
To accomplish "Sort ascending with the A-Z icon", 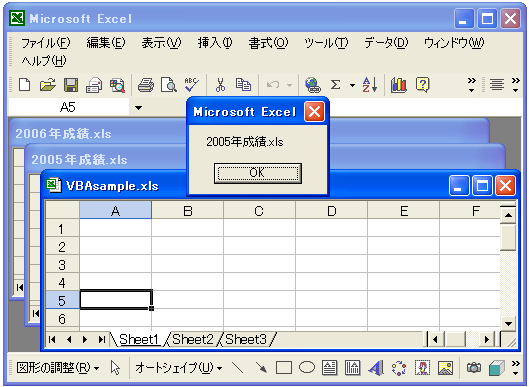I will 370,85.
